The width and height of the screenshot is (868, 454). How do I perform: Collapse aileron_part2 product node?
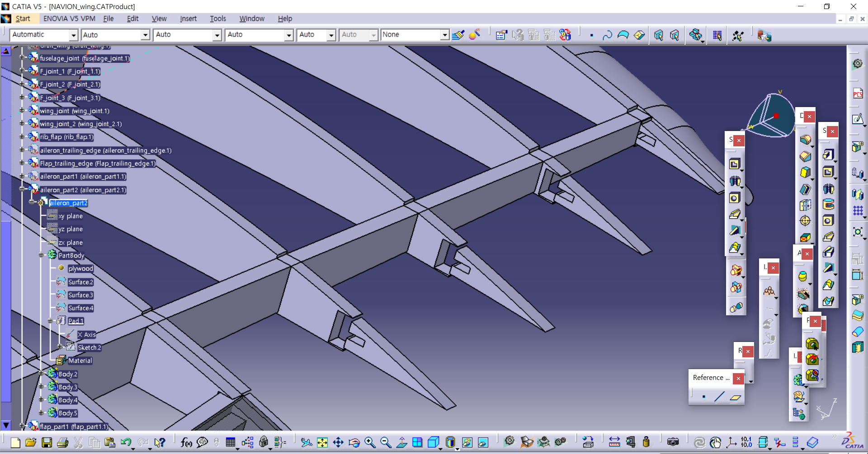click(x=22, y=189)
